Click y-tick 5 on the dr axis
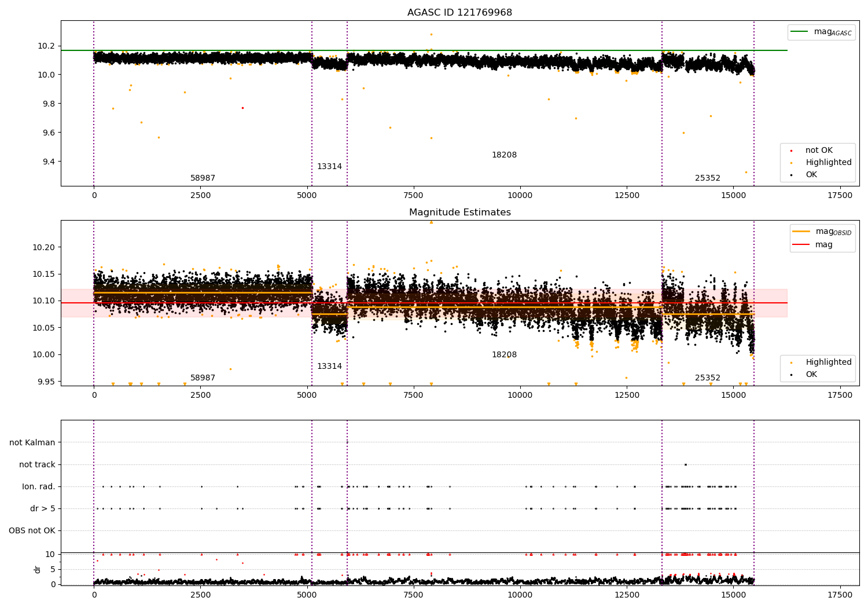This screenshot has width=868, height=608. (x=53, y=570)
